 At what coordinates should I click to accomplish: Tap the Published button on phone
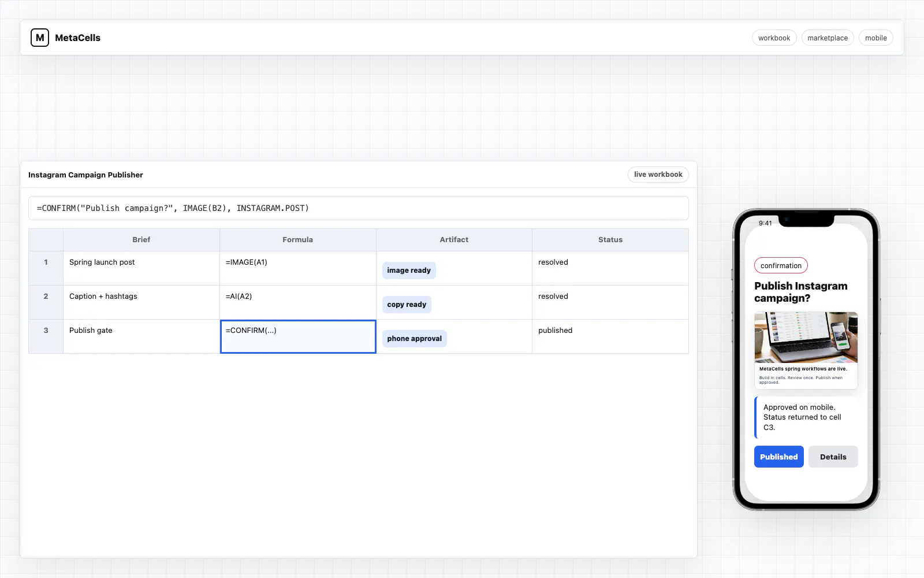tap(778, 457)
